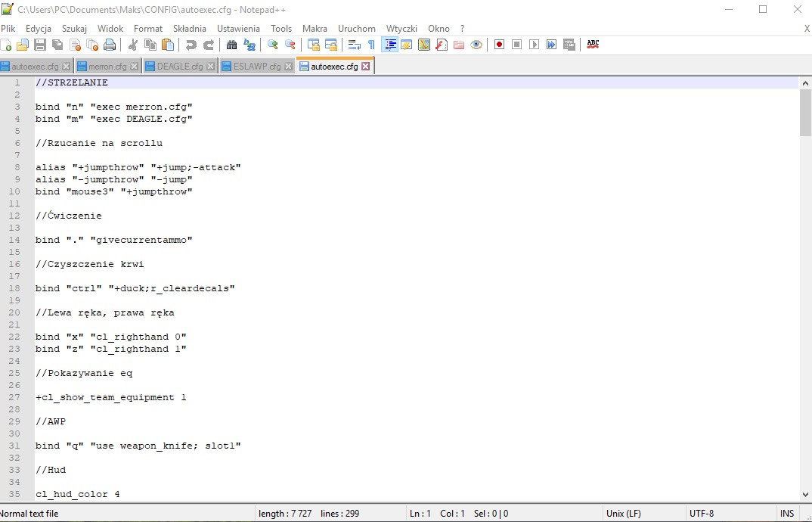Open the Format menu
This screenshot has width=812, height=522.
[148, 29]
